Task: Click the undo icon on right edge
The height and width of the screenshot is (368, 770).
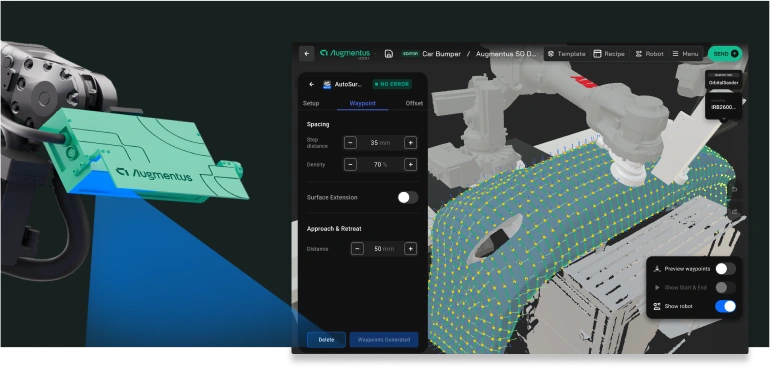Action: coord(735,189)
